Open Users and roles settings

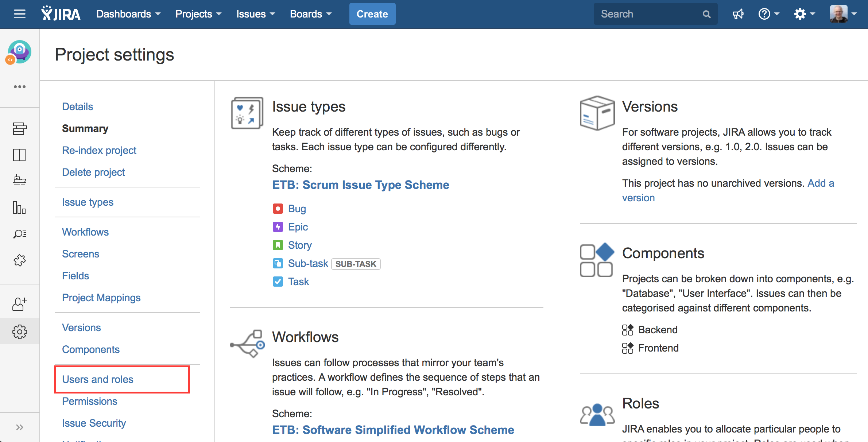pos(98,379)
